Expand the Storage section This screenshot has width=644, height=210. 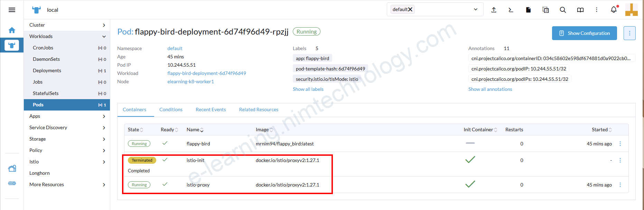104,139
